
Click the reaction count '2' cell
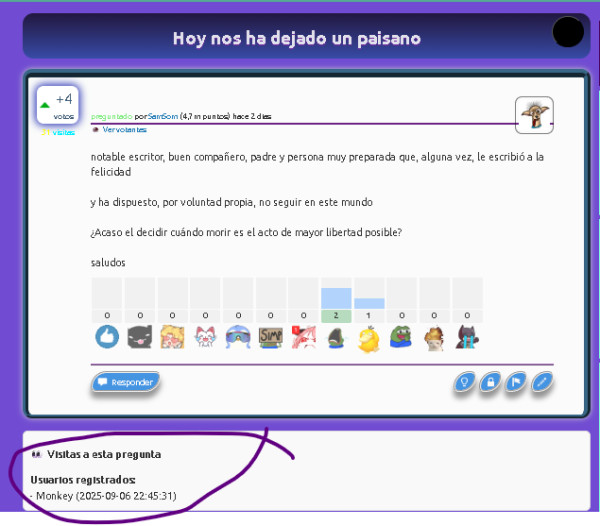pos(336,316)
